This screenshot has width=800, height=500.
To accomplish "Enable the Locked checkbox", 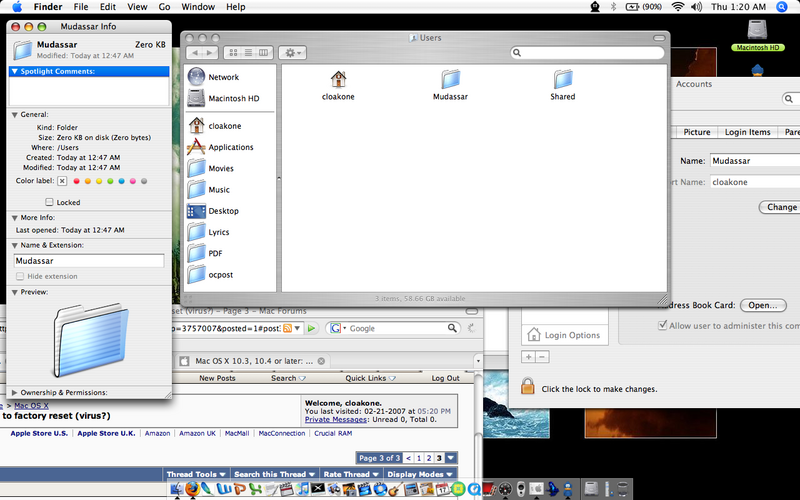I will [49, 202].
